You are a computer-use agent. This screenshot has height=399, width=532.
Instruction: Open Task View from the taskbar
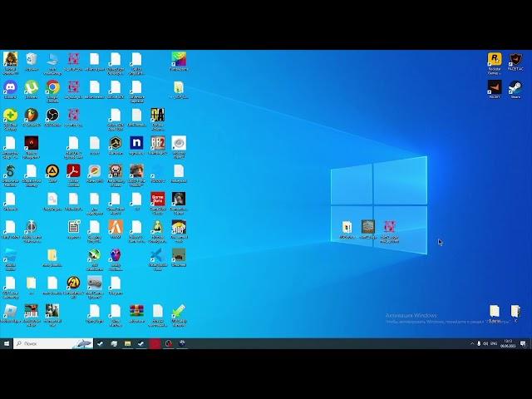click(x=114, y=343)
